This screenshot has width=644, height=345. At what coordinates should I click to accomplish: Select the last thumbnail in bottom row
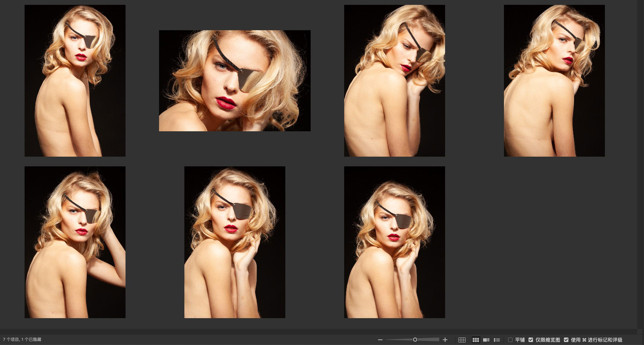[394, 242]
